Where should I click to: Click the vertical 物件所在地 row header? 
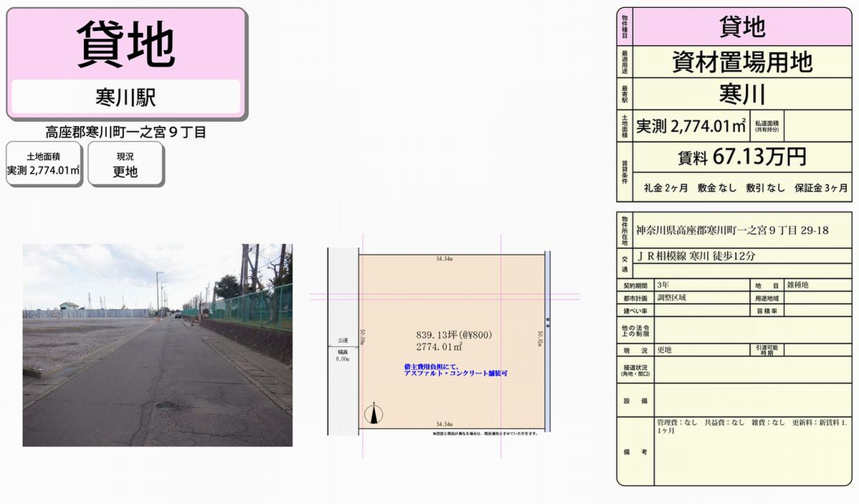point(625,230)
